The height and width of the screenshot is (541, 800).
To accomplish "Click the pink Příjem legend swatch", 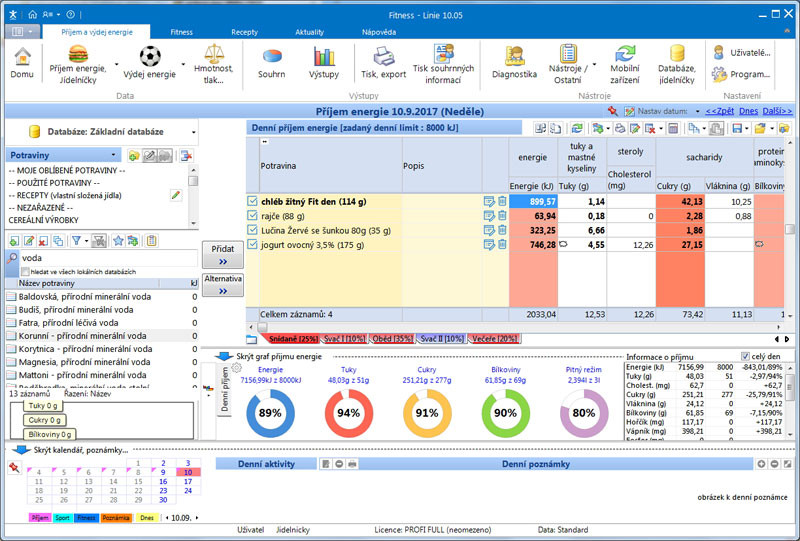I will (x=39, y=518).
